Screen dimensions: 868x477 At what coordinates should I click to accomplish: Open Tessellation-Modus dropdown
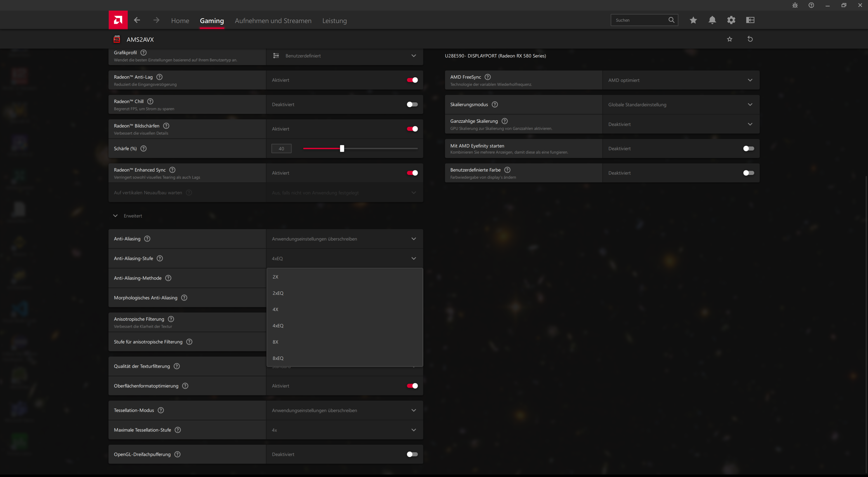[344, 410]
